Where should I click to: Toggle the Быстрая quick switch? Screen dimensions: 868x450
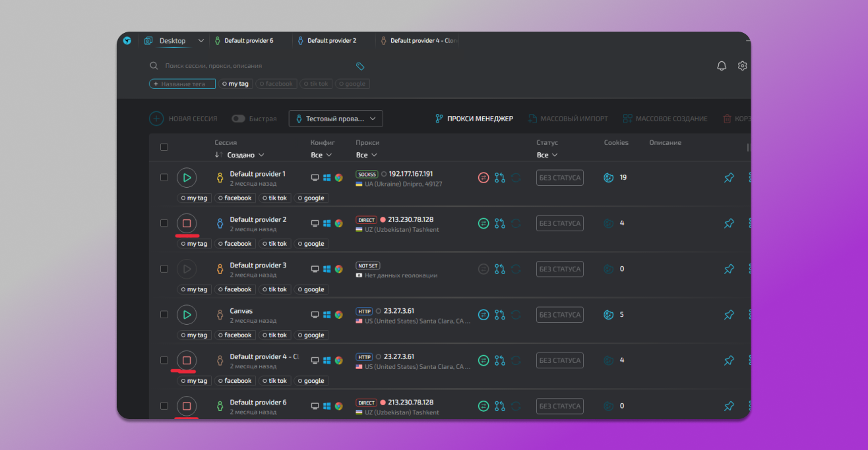238,119
